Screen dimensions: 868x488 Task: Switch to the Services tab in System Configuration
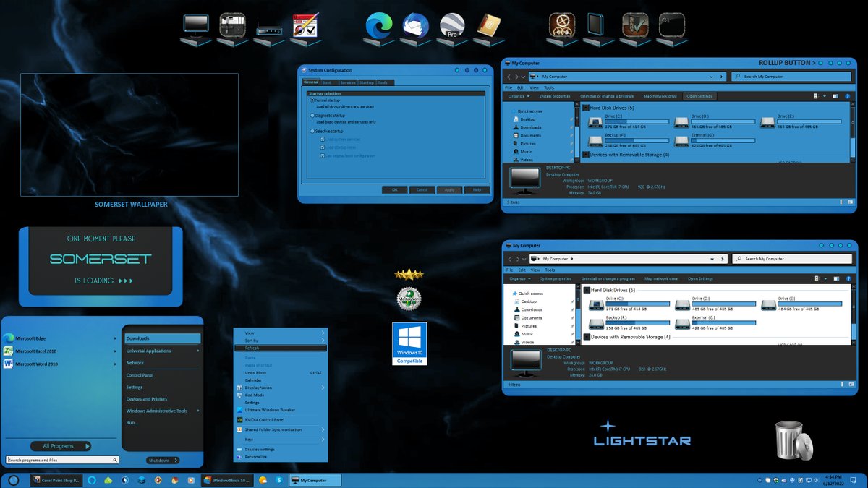[x=349, y=83]
